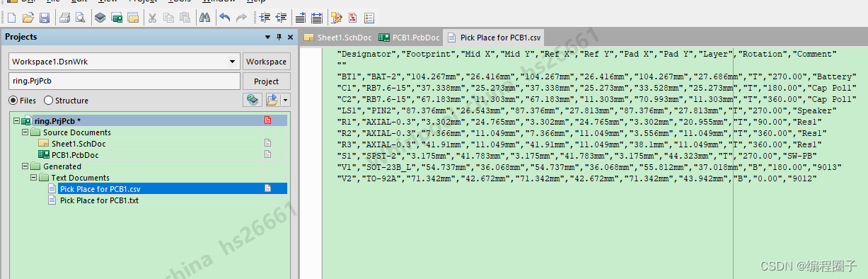Open PCB1.PcbDoc in project tree
The height and width of the screenshot is (279, 868).
(75, 155)
